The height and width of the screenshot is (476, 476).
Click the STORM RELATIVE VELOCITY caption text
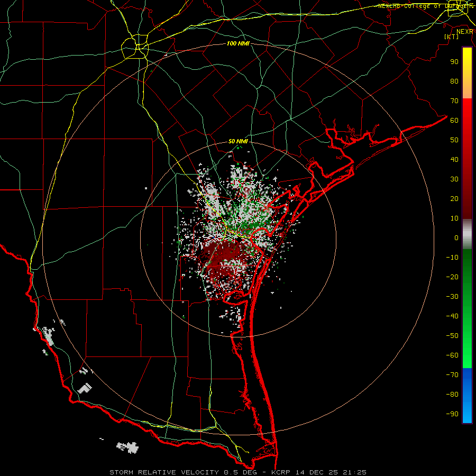[164, 472]
